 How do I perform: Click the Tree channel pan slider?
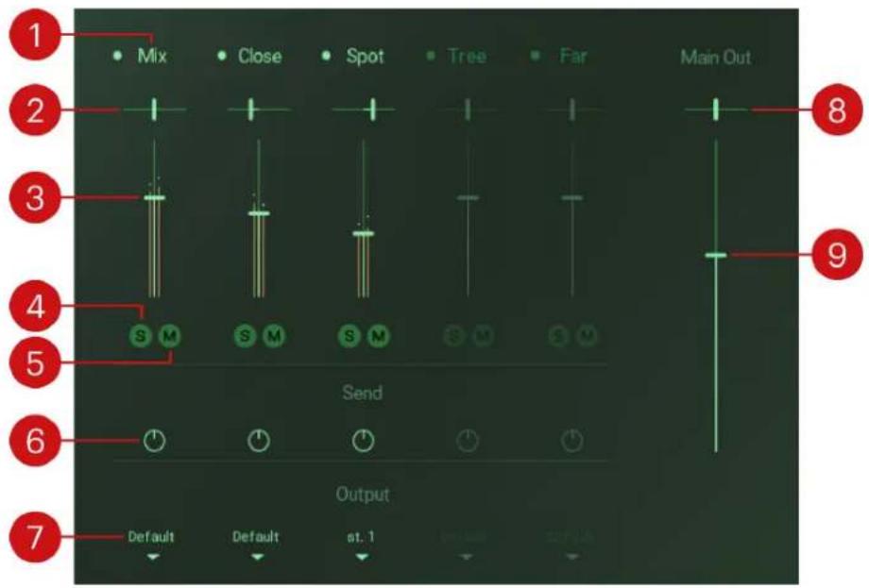pyautogui.click(x=468, y=109)
